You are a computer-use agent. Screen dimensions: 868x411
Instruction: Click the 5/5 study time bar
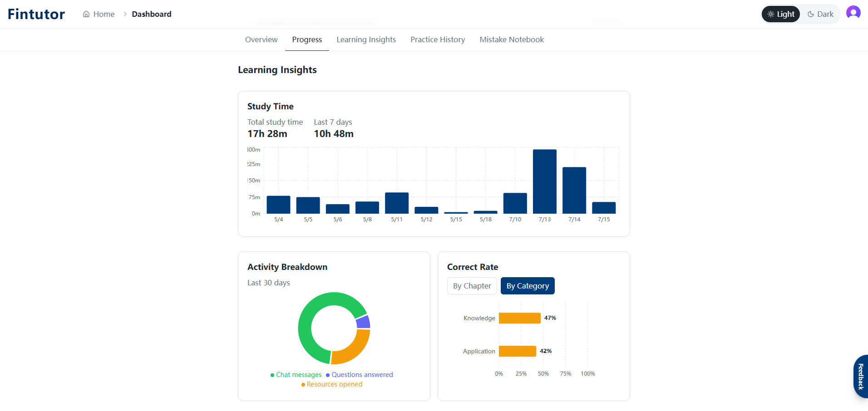pos(308,205)
